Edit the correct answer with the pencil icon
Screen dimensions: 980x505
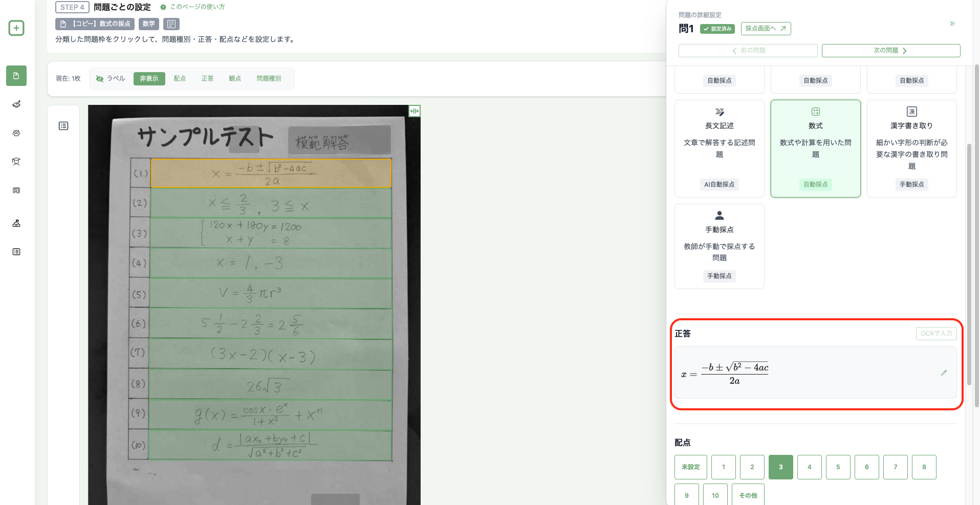point(944,373)
